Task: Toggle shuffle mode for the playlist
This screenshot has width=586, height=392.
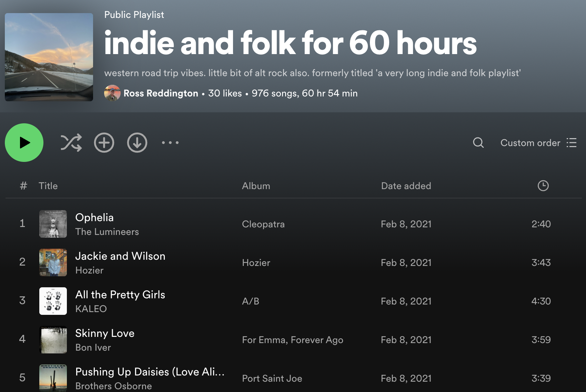Action: click(x=71, y=143)
